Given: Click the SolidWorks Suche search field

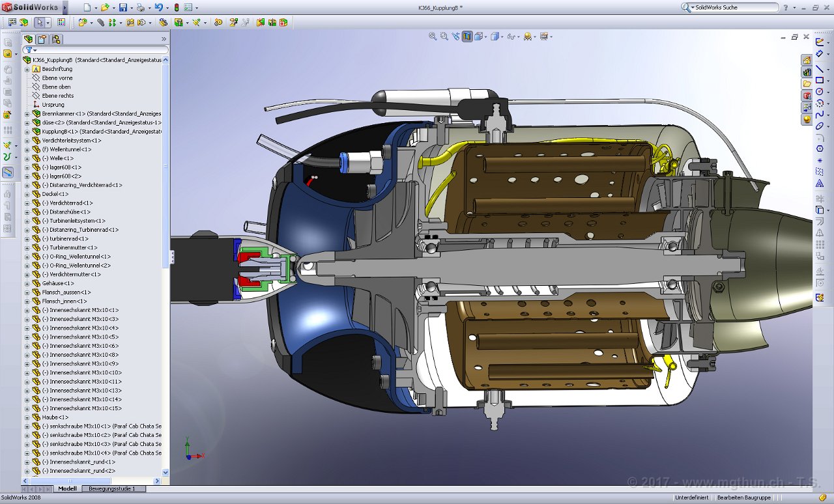Looking at the screenshot, I should 730,7.
